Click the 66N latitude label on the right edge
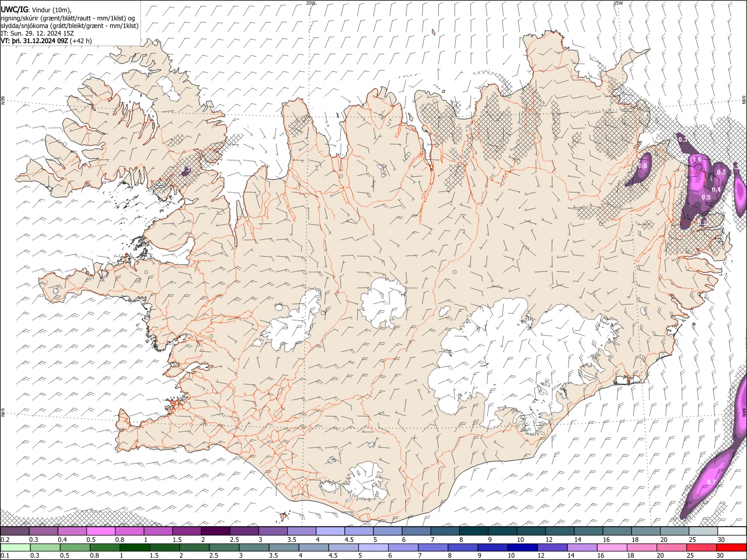747x560 pixels. [744, 99]
